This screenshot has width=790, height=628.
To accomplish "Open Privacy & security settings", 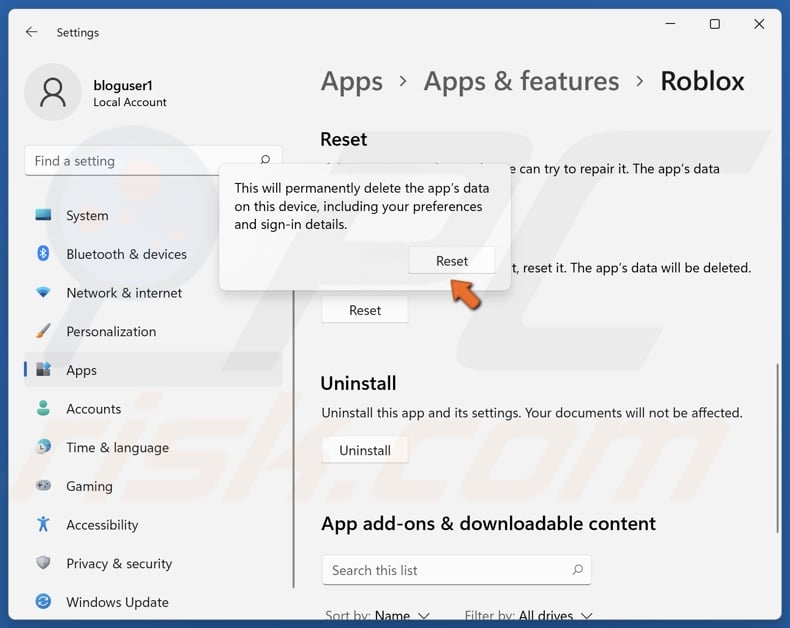I will coord(119,563).
